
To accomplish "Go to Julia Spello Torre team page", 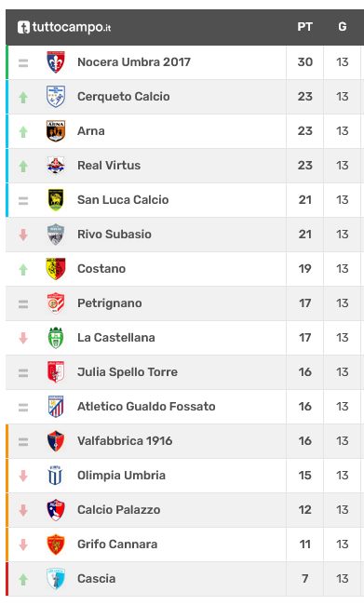I will [128, 372].
